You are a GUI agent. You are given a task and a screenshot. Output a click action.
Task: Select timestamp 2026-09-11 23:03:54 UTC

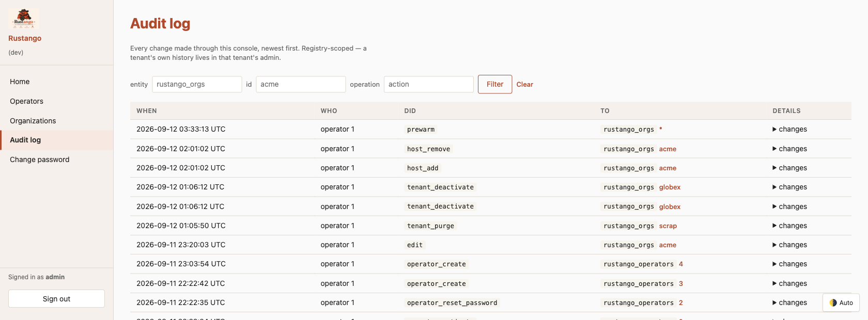(x=181, y=264)
